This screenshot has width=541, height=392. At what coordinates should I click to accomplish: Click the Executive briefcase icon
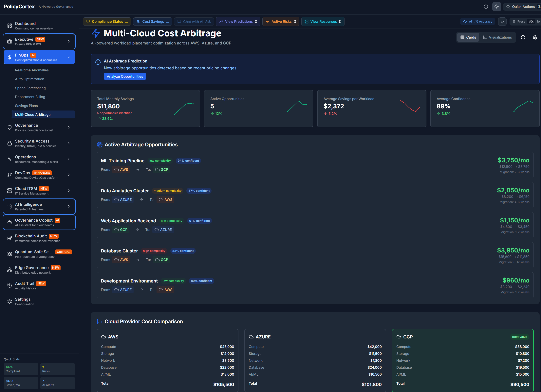click(9, 42)
